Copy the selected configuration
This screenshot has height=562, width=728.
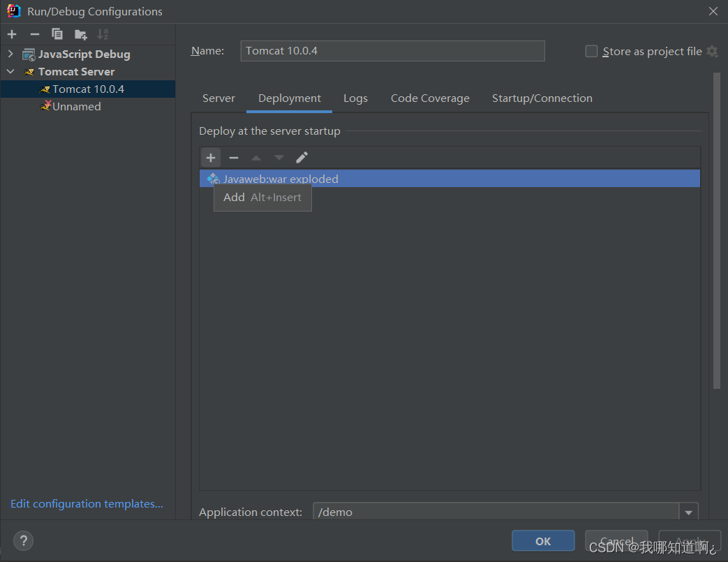pyautogui.click(x=57, y=34)
